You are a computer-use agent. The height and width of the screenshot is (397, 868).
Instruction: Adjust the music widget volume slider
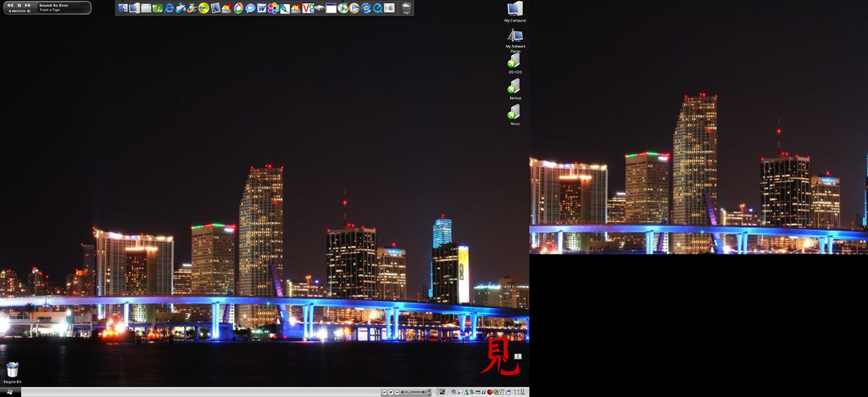click(x=19, y=11)
